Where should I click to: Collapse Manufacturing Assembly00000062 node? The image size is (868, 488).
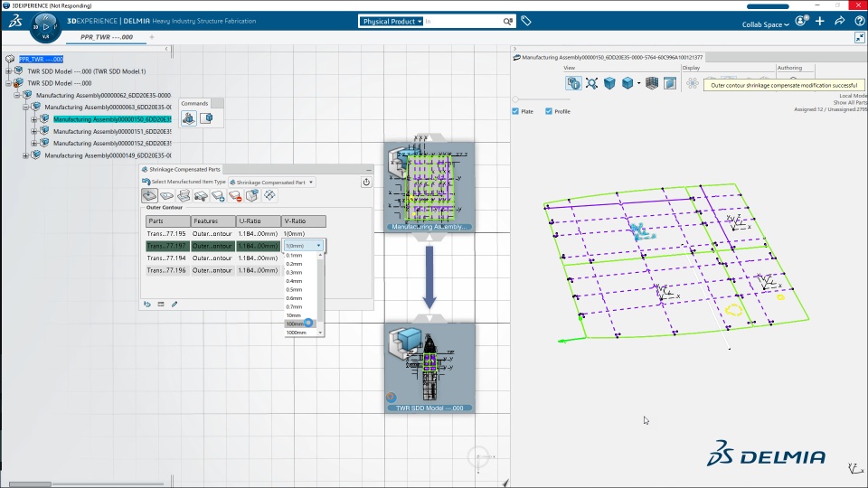[17, 95]
